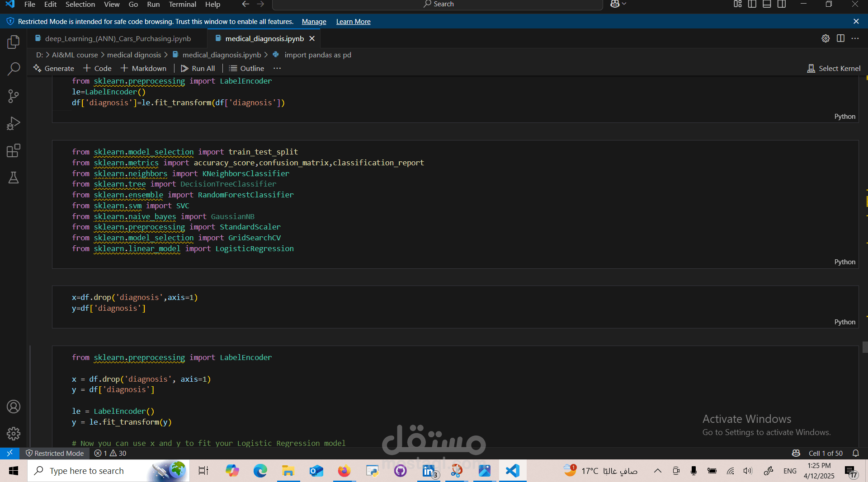Viewport: 868px width, 482px height.
Task: Change language of the x=df.drop cell
Action: 844,322
